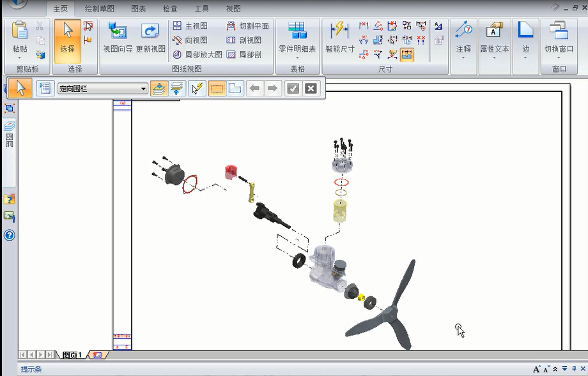Click the help question mark sidebar icon
Viewport: 588px width, 376px height.
click(10, 235)
